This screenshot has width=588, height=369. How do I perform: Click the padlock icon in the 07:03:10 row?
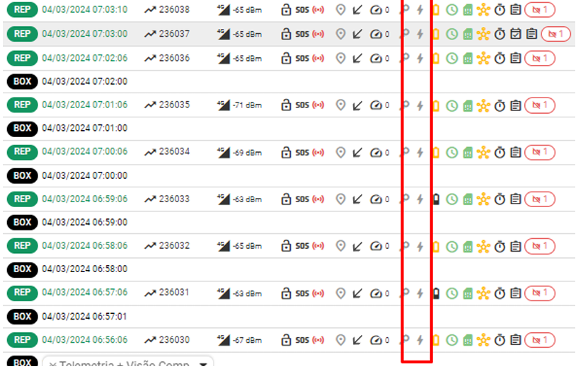pos(286,11)
